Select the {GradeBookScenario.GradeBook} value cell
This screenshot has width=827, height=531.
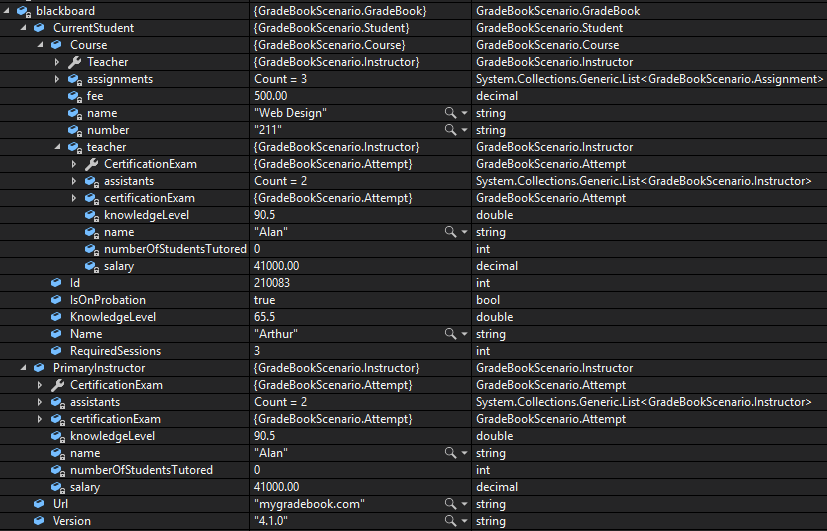point(340,11)
